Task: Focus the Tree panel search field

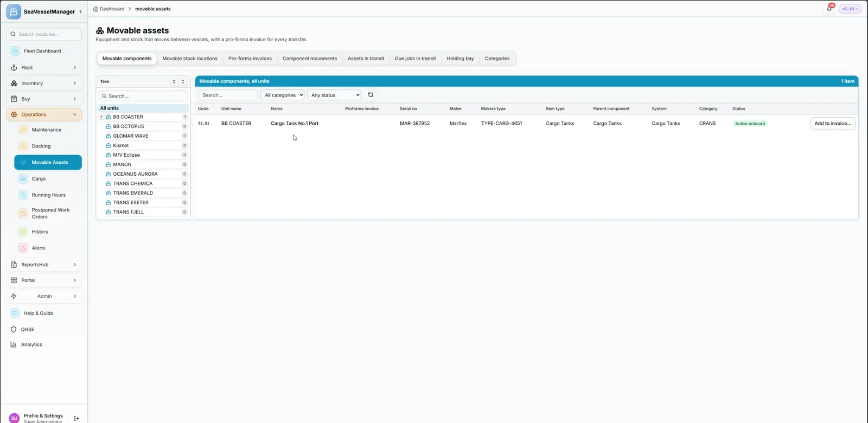Action: pos(143,96)
